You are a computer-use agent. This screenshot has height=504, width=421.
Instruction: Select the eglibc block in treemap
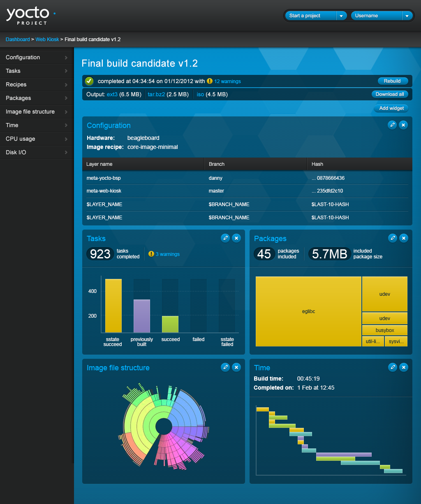(308, 311)
